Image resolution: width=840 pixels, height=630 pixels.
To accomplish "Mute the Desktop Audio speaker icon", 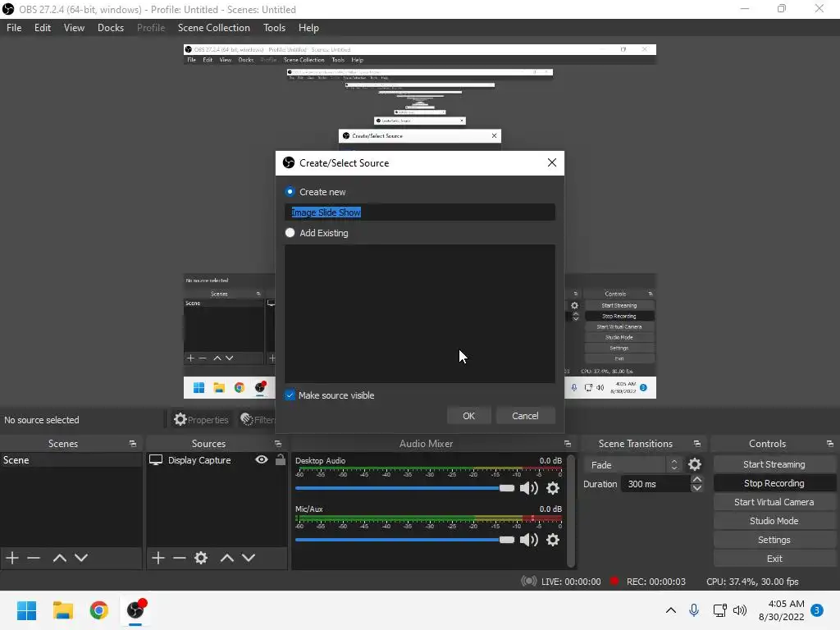I will [x=529, y=488].
